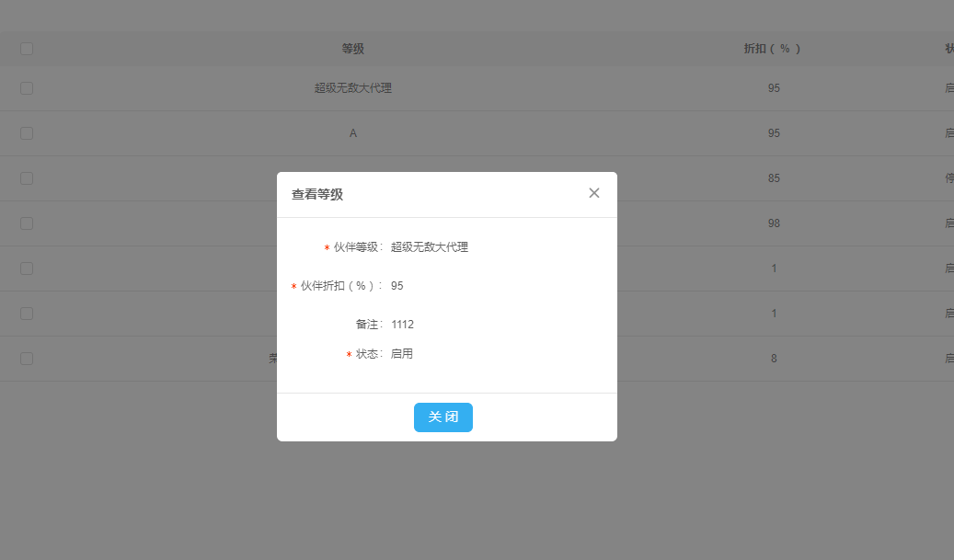Click the 备注 value 1112 in the dialog
Viewport: 954px width, 560px height.
402,325
